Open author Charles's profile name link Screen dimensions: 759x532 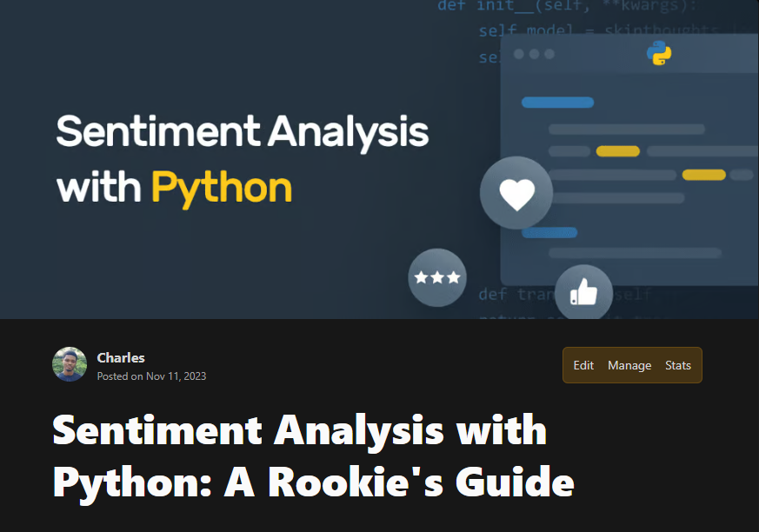tap(121, 358)
